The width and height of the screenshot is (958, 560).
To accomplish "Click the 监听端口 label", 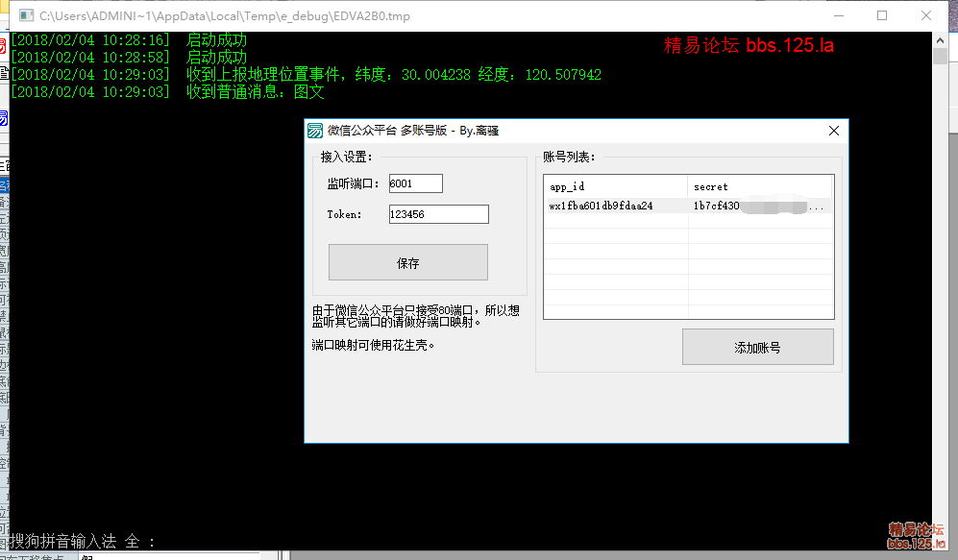I will coord(354,183).
